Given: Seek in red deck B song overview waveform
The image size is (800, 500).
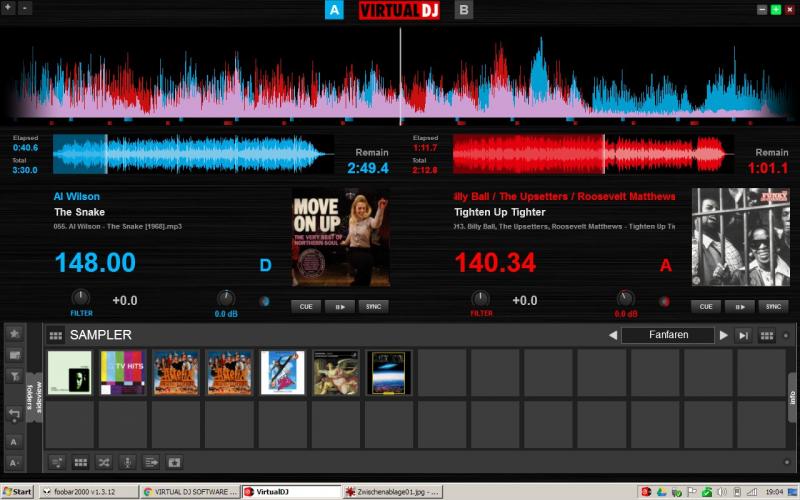Looking at the screenshot, I should (x=593, y=154).
